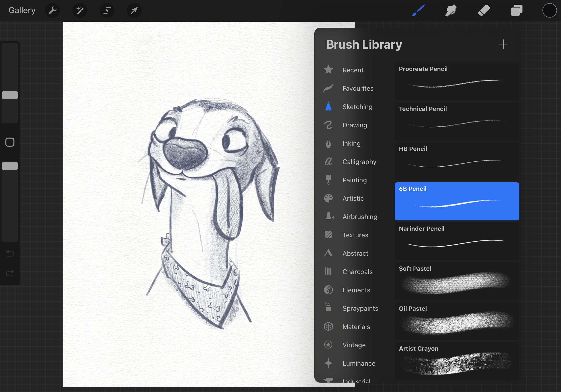Open the active color circle
Viewport: 561px width, 392px height.
(x=549, y=11)
